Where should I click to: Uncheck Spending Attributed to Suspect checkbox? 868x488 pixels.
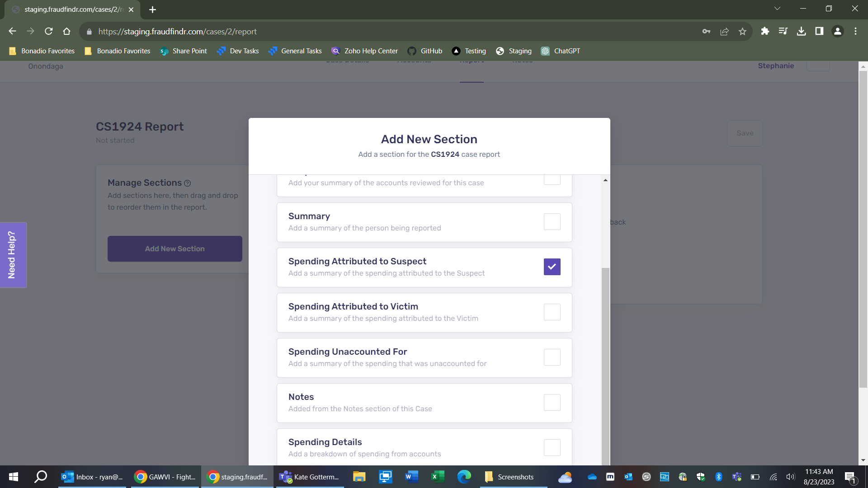[x=552, y=267]
